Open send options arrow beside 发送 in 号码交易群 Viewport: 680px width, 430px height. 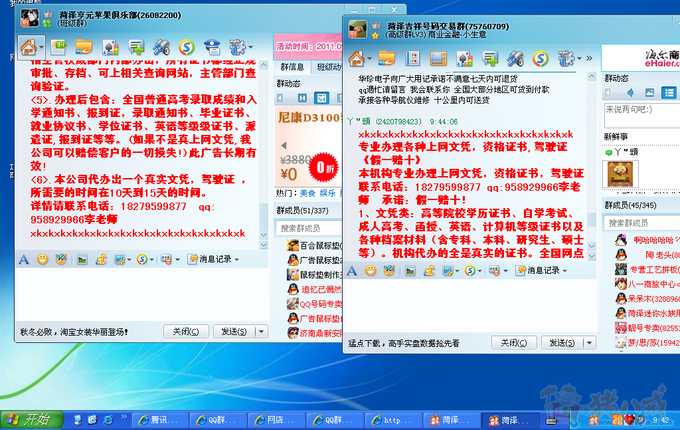click(589, 343)
